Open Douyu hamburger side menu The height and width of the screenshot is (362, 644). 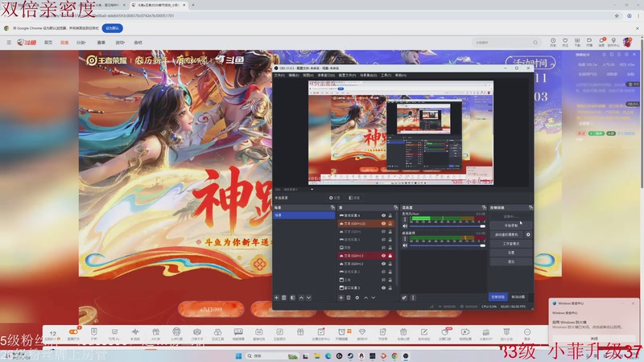[x=9, y=43]
